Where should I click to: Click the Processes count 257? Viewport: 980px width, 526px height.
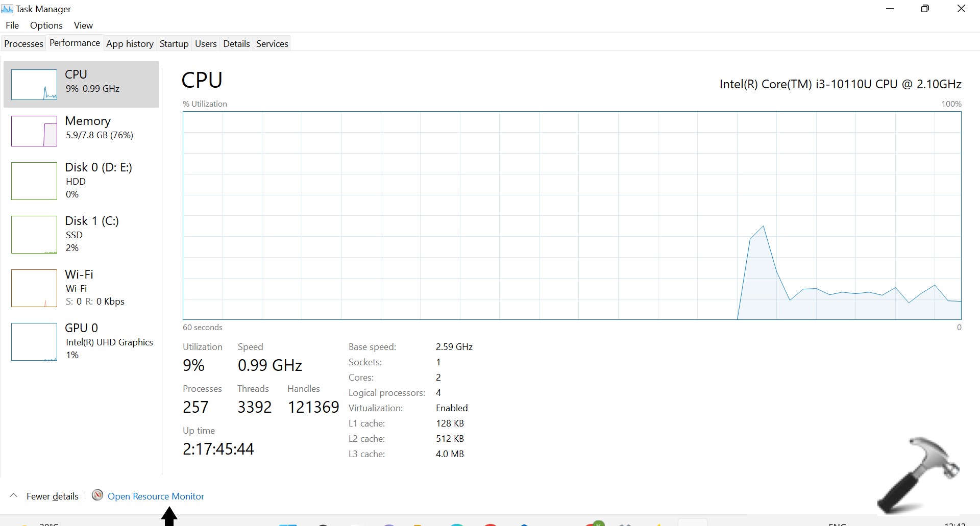[x=195, y=407]
